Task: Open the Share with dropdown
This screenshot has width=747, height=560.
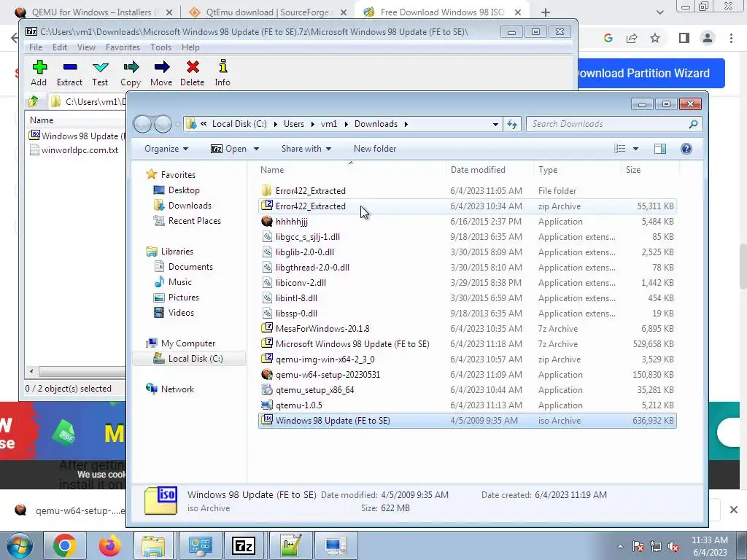Action: pos(306,149)
